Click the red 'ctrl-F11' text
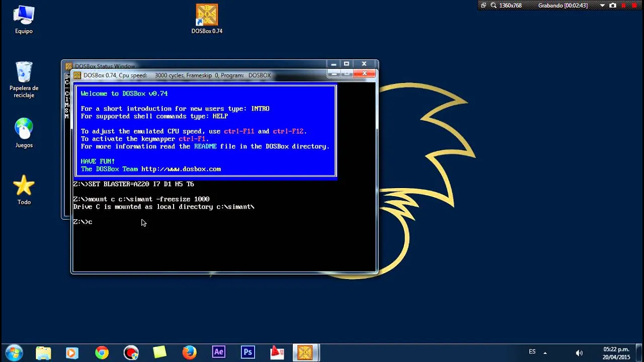Screen dimensions: 644x362 239,131
